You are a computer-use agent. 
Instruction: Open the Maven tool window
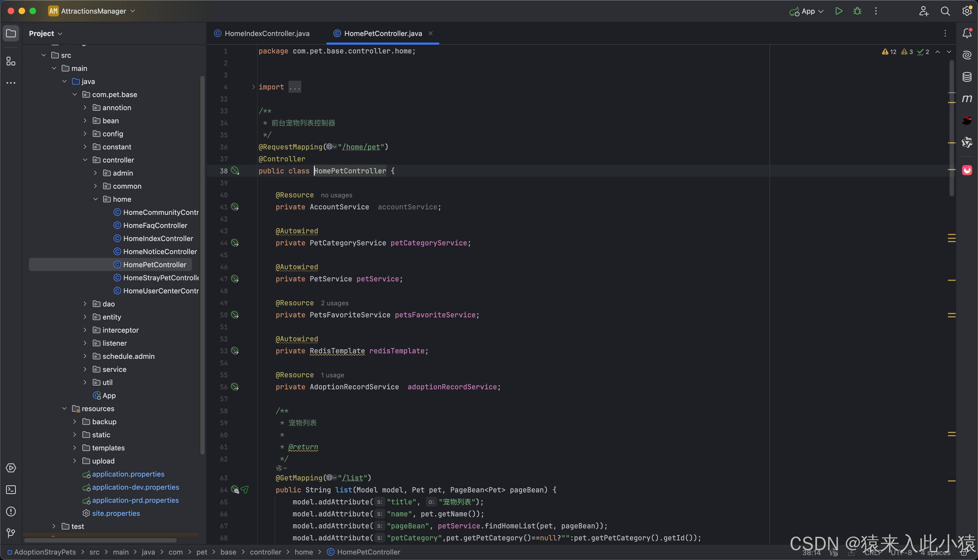point(967,99)
